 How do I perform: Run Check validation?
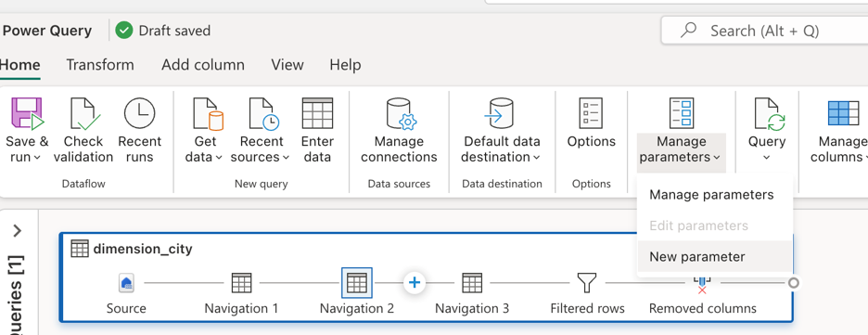click(83, 130)
